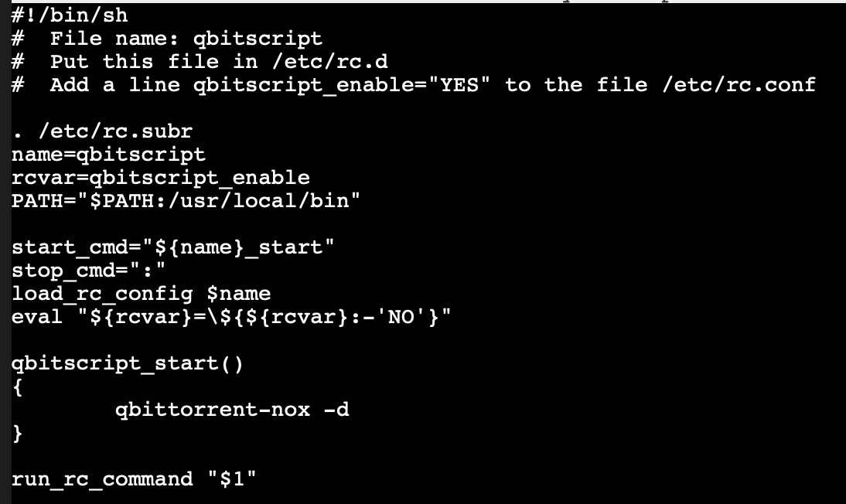Image resolution: width=846 pixels, height=504 pixels.
Task: Click the PATH="$PATH:/usr/local/bin" line
Action: [186, 201]
